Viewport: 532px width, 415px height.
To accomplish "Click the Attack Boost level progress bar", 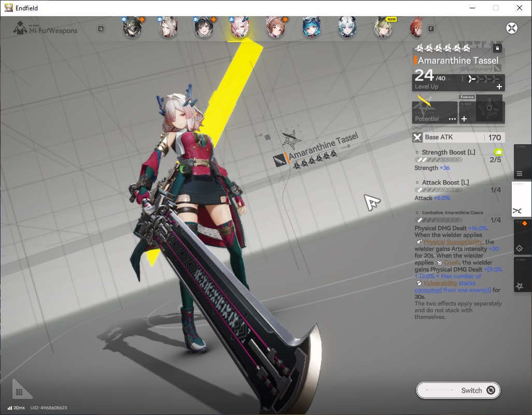I will point(438,190).
